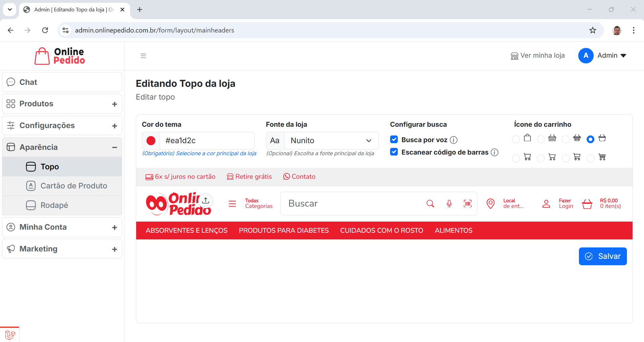The height and width of the screenshot is (342, 644).
Task: Open the Ver minha loja link
Action: [538, 56]
